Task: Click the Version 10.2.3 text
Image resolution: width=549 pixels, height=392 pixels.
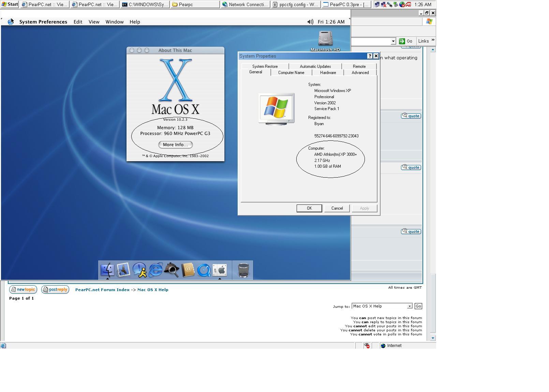Action: click(175, 120)
